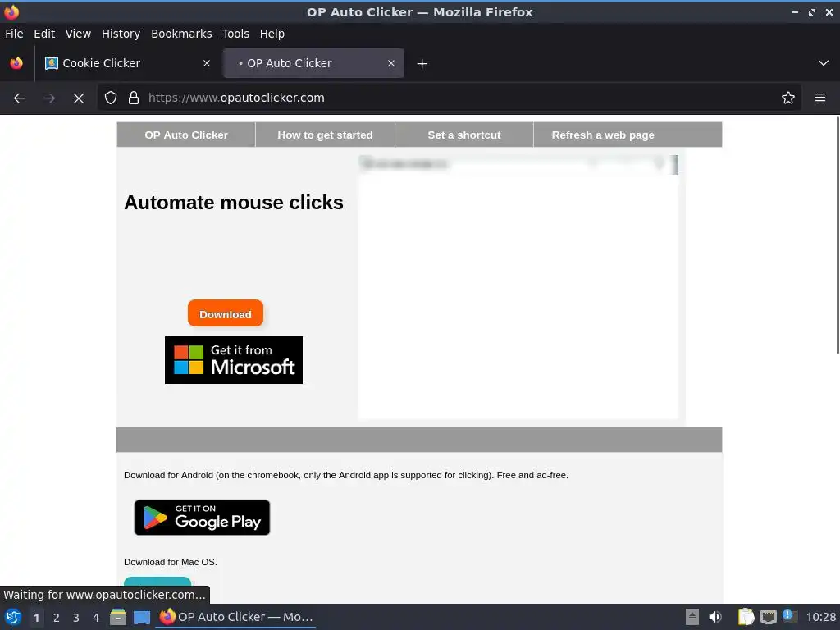Open the OP Auto Clicker nav link
This screenshot has height=630, width=840.
point(186,135)
